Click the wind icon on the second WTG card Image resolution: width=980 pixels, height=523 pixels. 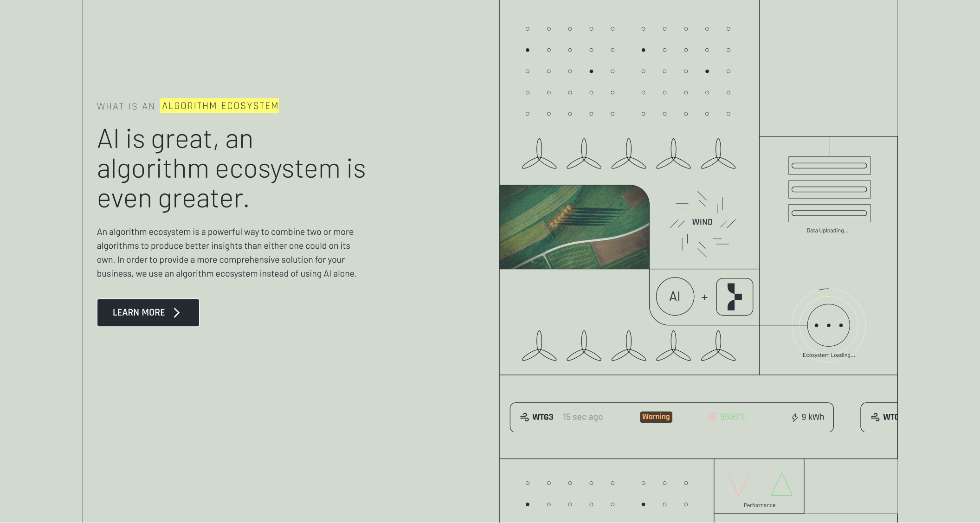(875, 417)
